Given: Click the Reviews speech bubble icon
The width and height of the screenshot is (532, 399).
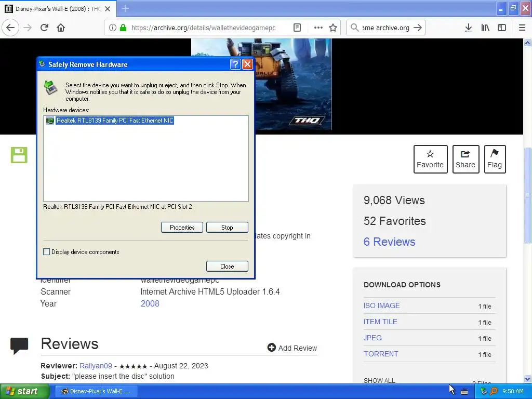Looking at the screenshot, I should (19, 345).
